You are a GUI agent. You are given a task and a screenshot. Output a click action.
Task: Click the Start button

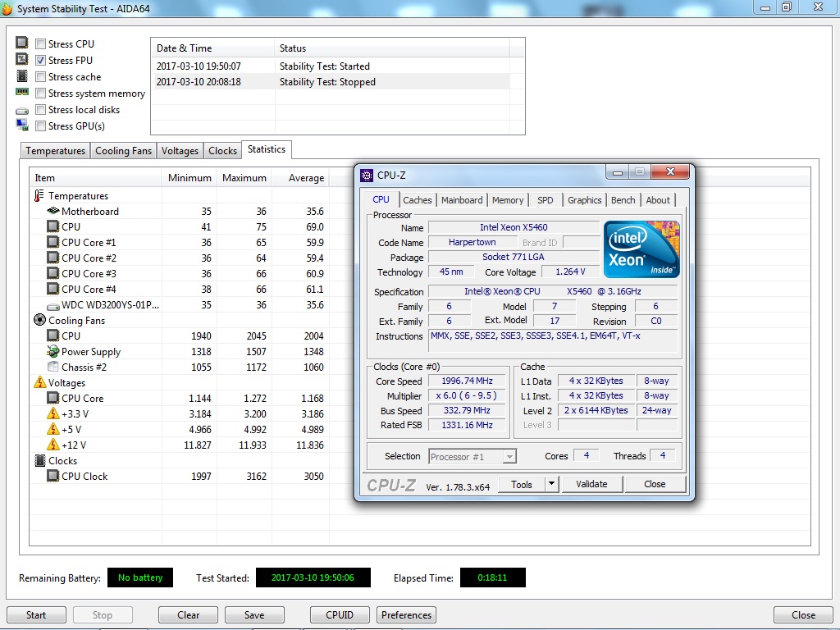36,615
